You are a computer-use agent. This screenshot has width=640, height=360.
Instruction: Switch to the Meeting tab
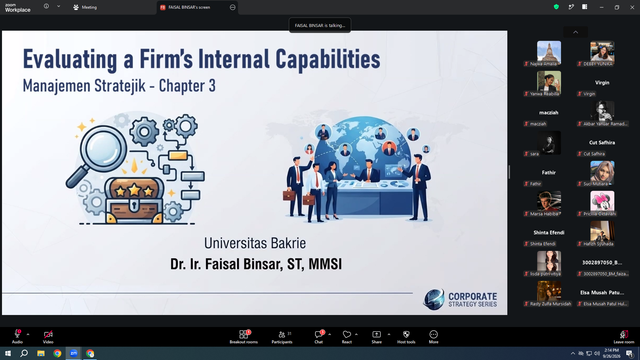click(85, 7)
